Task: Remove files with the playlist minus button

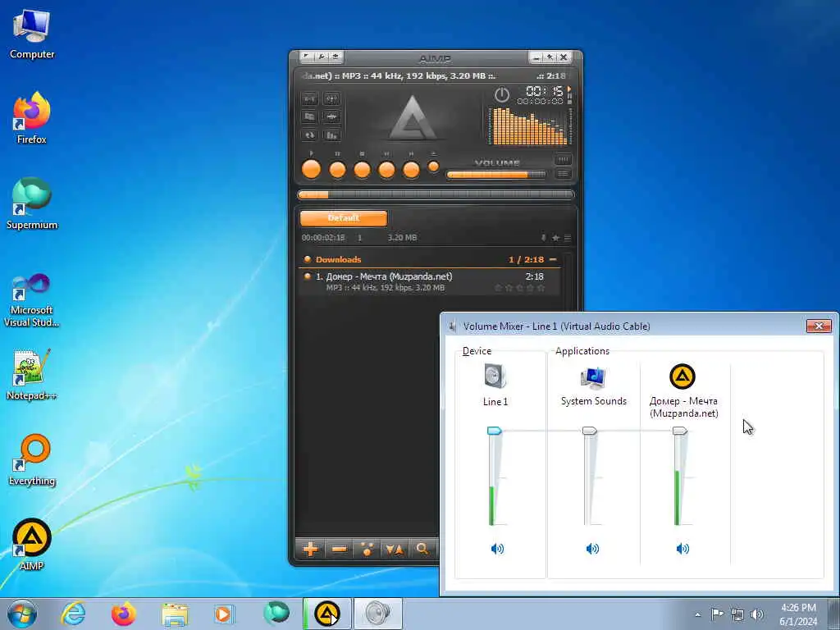Action: coord(339,549)
